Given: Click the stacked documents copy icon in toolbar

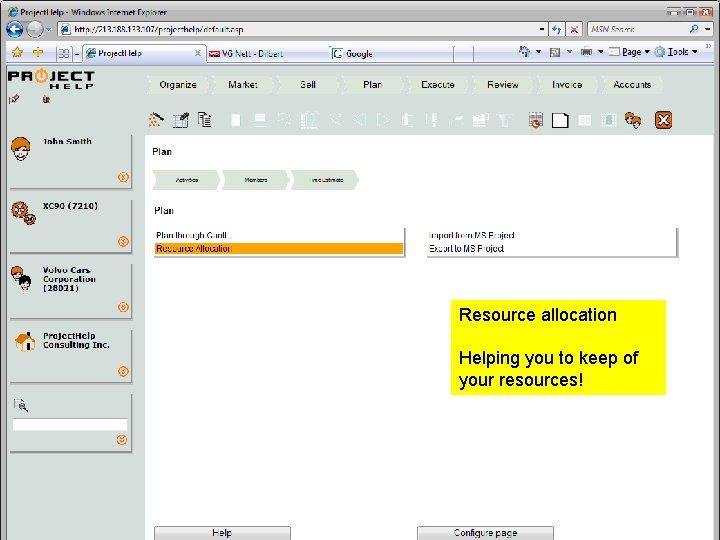Looking at the screenshot, I should coord(205,120).
